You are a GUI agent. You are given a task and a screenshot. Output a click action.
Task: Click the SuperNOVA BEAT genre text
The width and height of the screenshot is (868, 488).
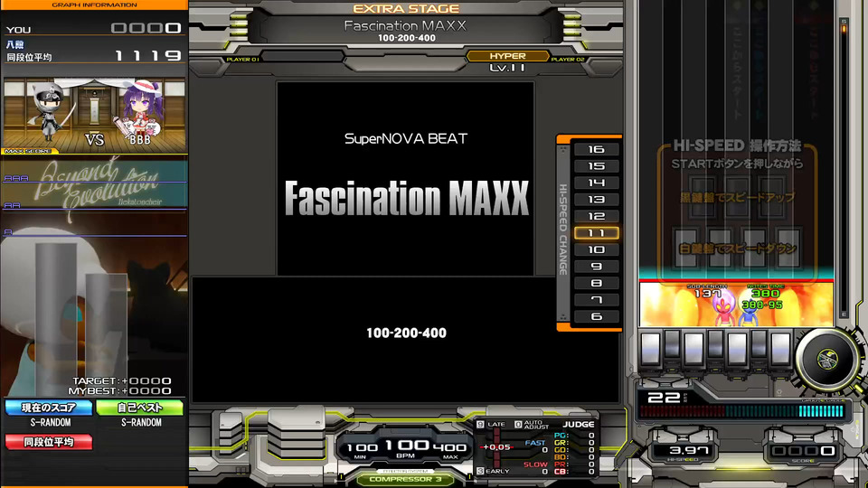pyautogui.click(x=406, y=138)
